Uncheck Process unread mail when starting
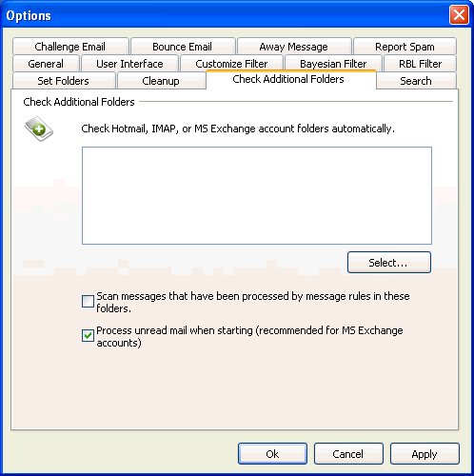Image resolution: width=474 pixels, height=476 pixels. coord(88,335)
